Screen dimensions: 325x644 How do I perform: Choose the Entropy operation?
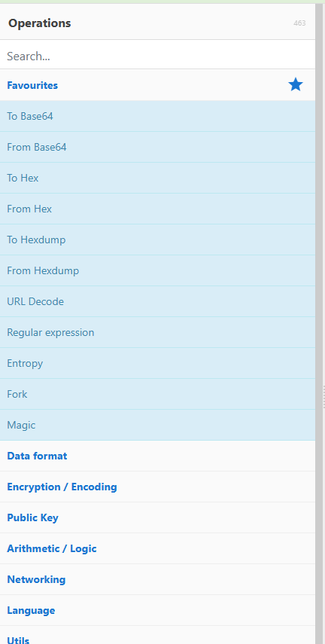tap(157, 363)
